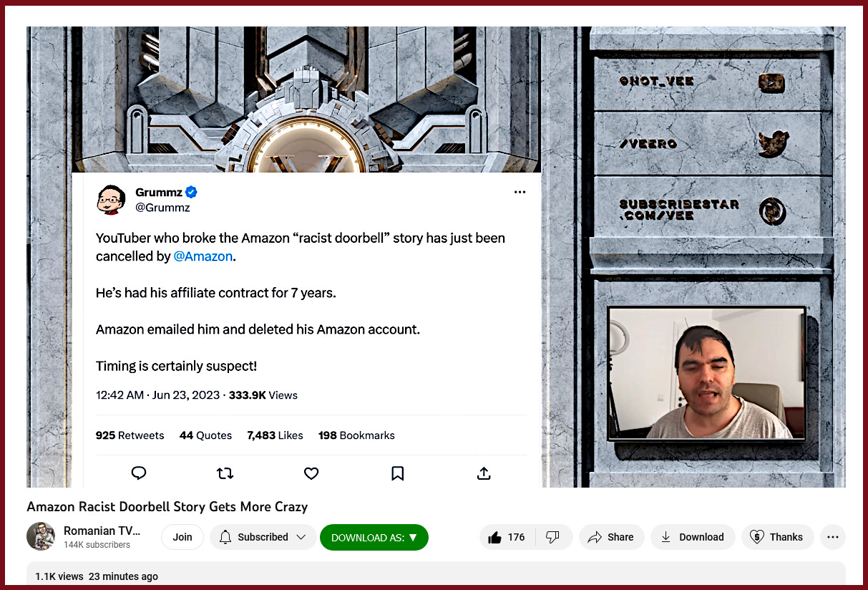Join the Romanian TV channel membership
The width and height of the screenshot is (868, 590).
coord(182,537)
